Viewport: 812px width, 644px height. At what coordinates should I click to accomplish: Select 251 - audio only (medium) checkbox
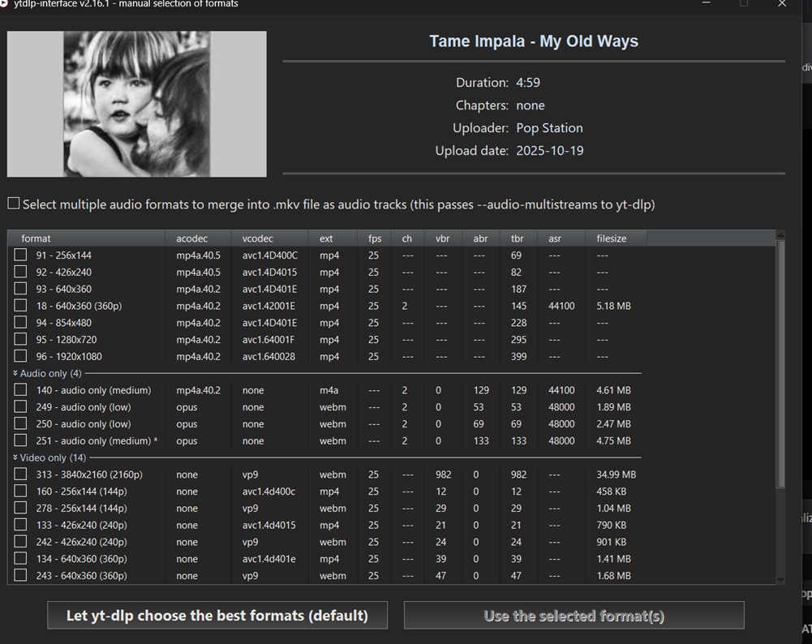click(20, 440)
